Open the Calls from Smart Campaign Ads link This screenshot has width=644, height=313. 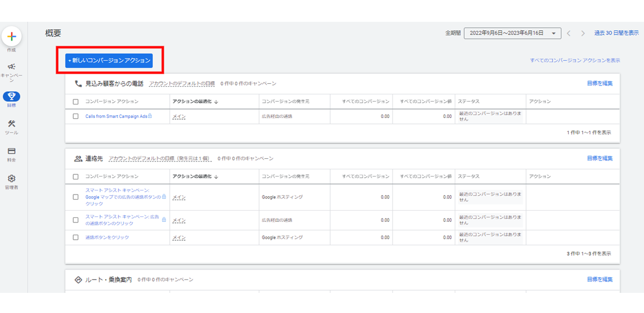116,116
